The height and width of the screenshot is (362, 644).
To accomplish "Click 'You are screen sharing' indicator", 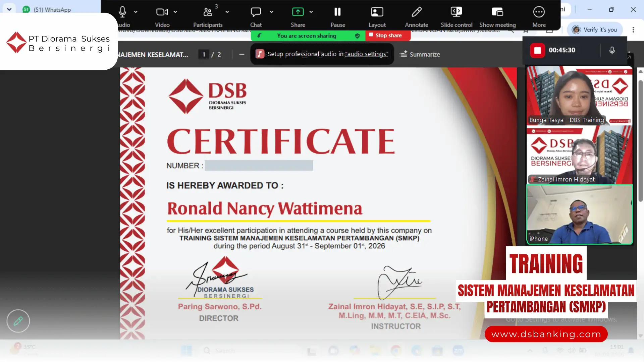I will coord(306,36).
